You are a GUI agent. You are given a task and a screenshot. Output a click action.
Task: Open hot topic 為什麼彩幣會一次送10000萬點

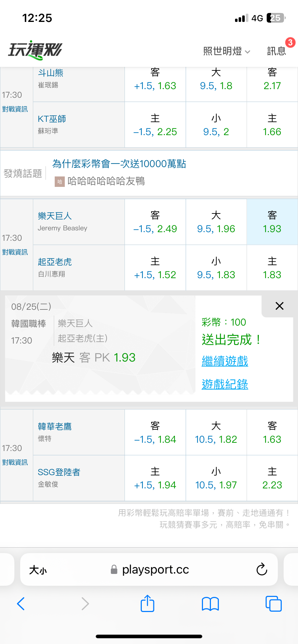click(119, 164)
